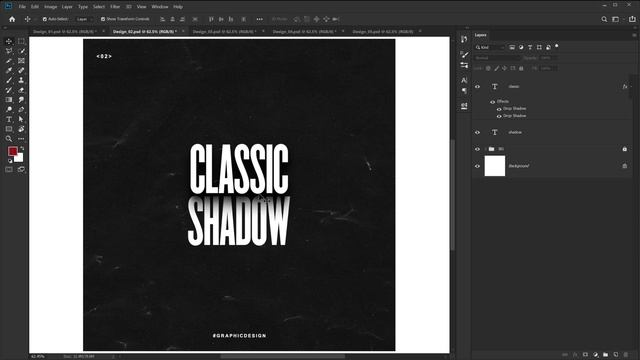The width and height of the screenshot is (640, 360).
Task: Select the Quick Selection tool
Action: coord(21,51)
